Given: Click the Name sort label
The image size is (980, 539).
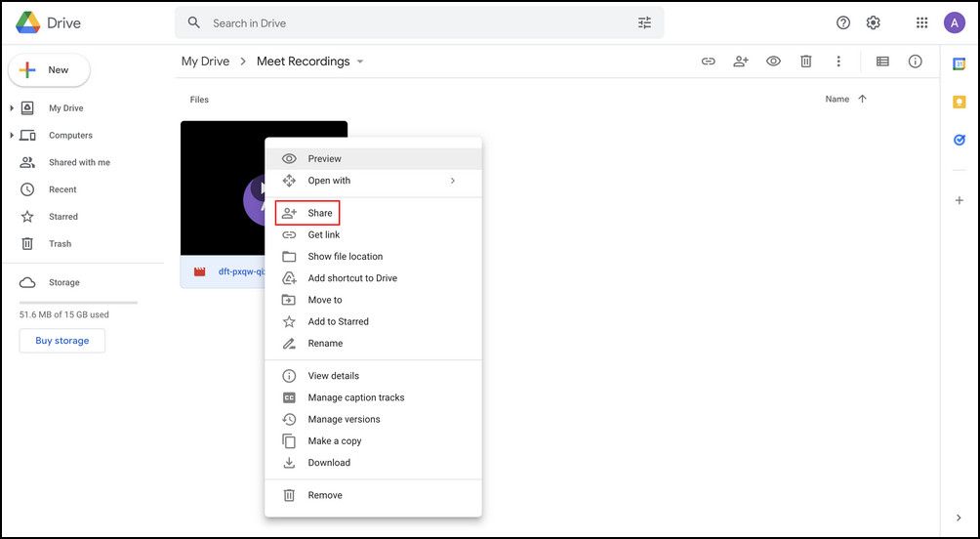Looking at the screenshot, I should tap(837, 99).
